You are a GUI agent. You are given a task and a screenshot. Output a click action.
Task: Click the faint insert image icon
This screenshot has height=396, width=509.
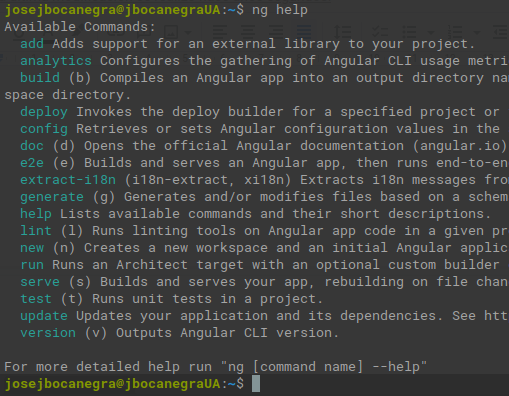click(x=171, y=32)
